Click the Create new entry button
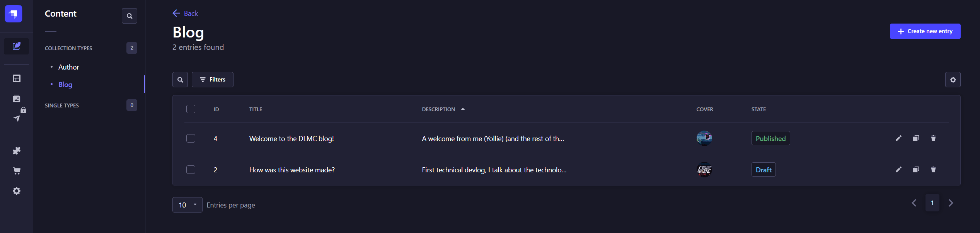Image resolution: width=980 pixels, height=233 pixels. 925,31
